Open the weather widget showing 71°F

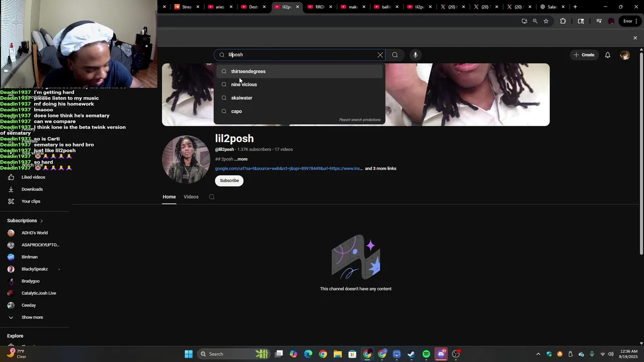coord(17,354)
